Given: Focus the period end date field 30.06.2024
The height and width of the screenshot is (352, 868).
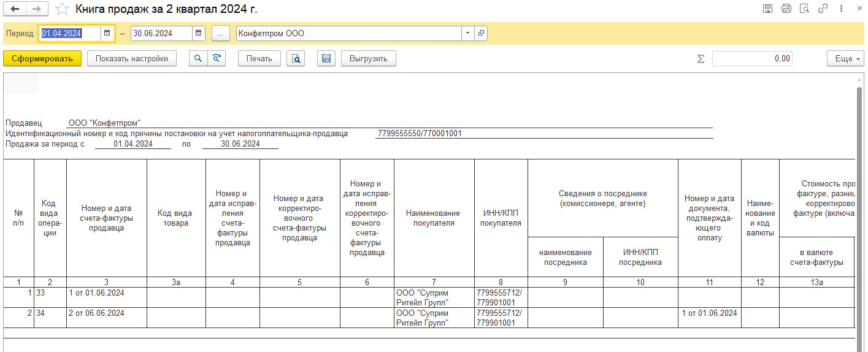Looking at the screenshot, I should tap(162, 33).
